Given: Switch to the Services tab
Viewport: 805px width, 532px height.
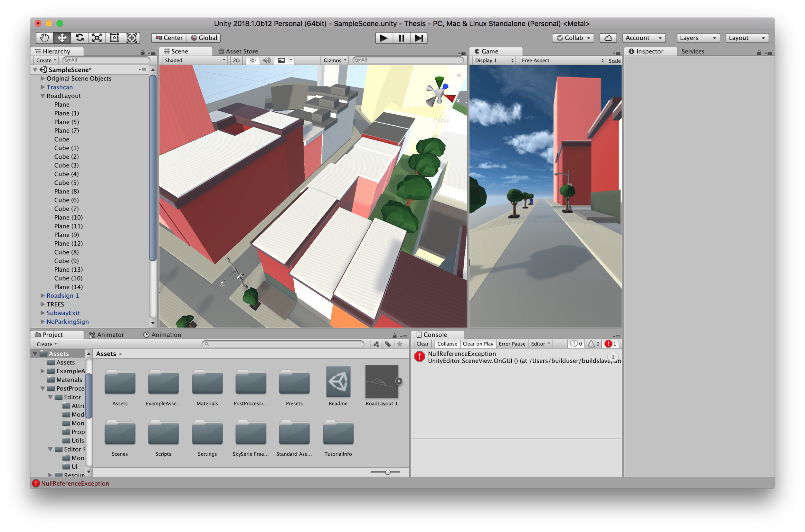Looking at the screenshot, I should click(x=693, y=51).
